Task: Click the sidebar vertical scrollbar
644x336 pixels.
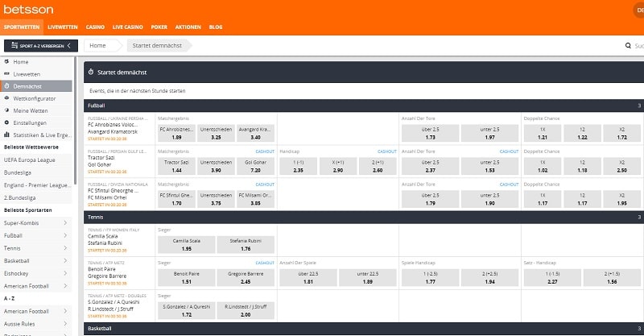Action: [75, 121]
